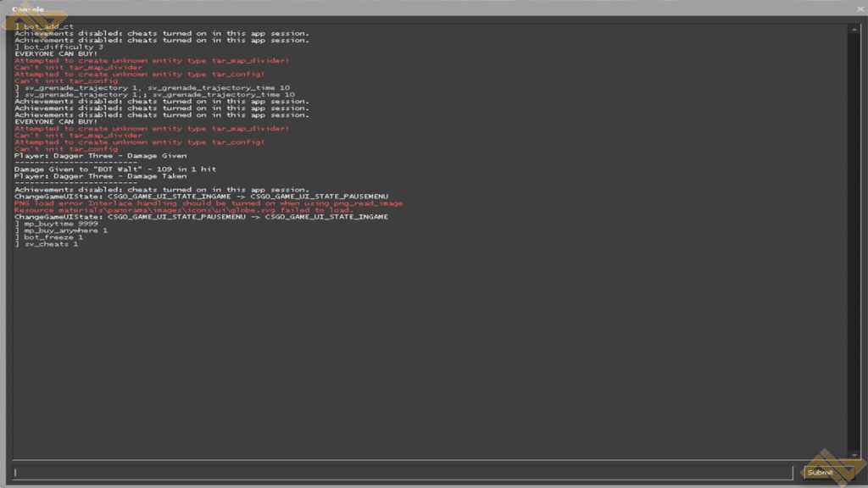
Task: Click the sv_cheats 1 command line
Action: point(47,244)
